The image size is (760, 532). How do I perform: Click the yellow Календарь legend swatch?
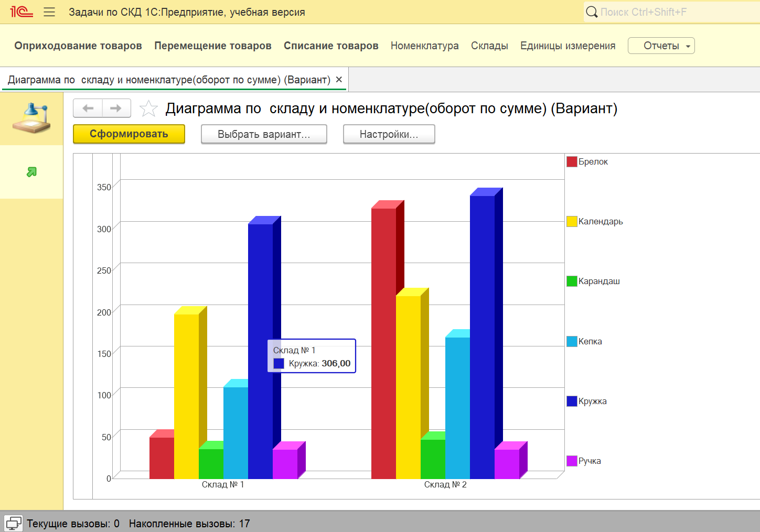pyautogui.click(x=572, y=221)
